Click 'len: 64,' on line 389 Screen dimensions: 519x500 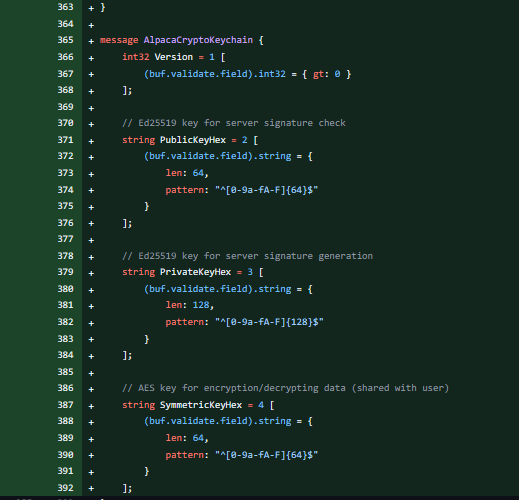(187, 438)
